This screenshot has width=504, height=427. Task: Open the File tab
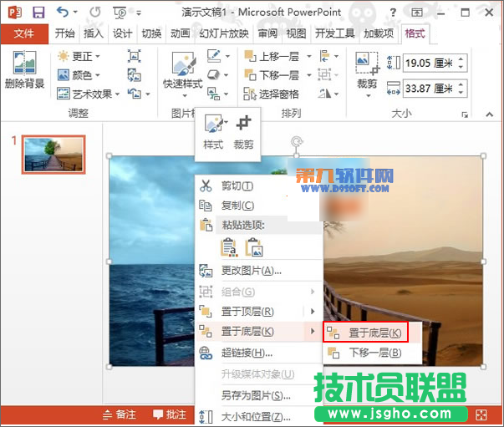click(24, 33)
